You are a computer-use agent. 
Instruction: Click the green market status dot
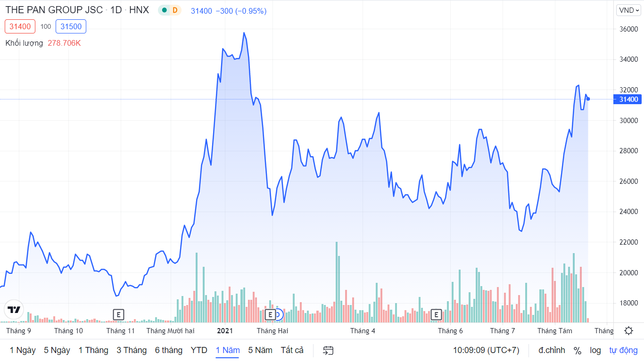click(x=164, y=10)
